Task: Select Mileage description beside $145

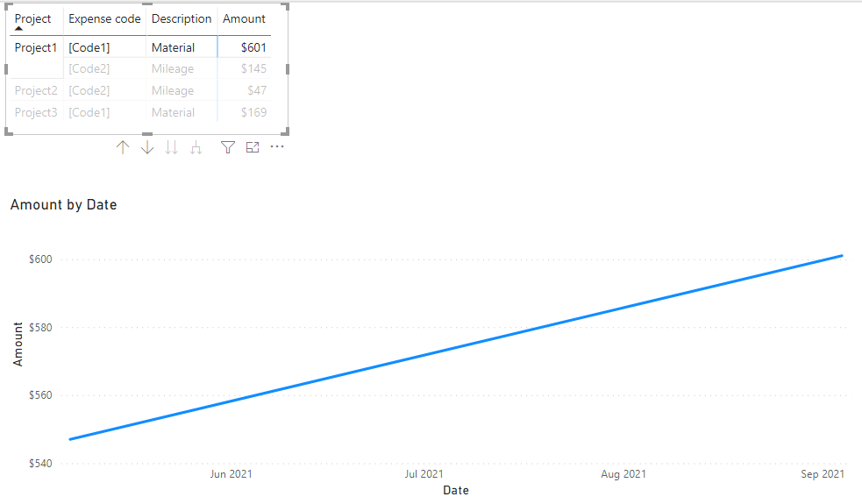Action: coord(173,68)
